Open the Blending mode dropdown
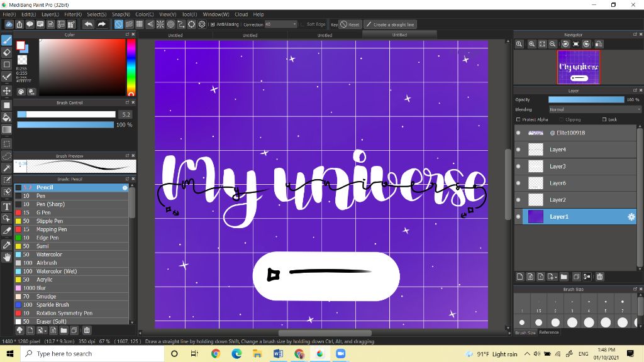 click(x=595, y=109)
